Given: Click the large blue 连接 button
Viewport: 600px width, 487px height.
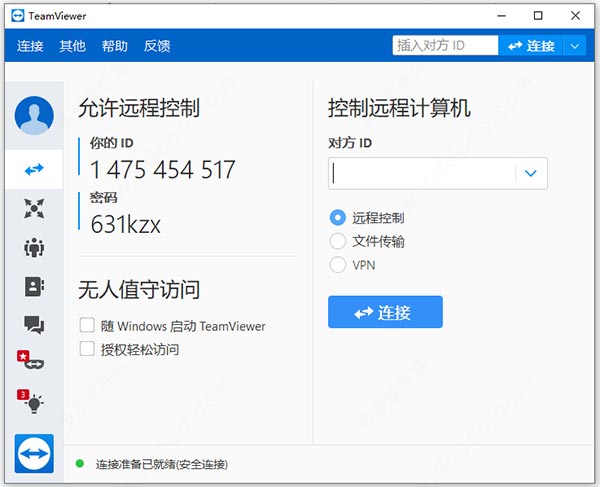Looking at the screenshot, I should [x=385, y=312].
